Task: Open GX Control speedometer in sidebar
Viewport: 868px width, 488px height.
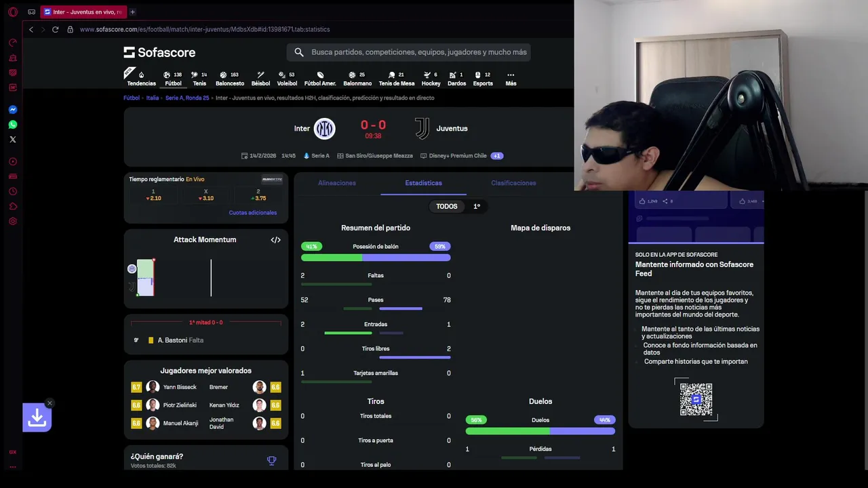Action: click(x=12, y=43)
